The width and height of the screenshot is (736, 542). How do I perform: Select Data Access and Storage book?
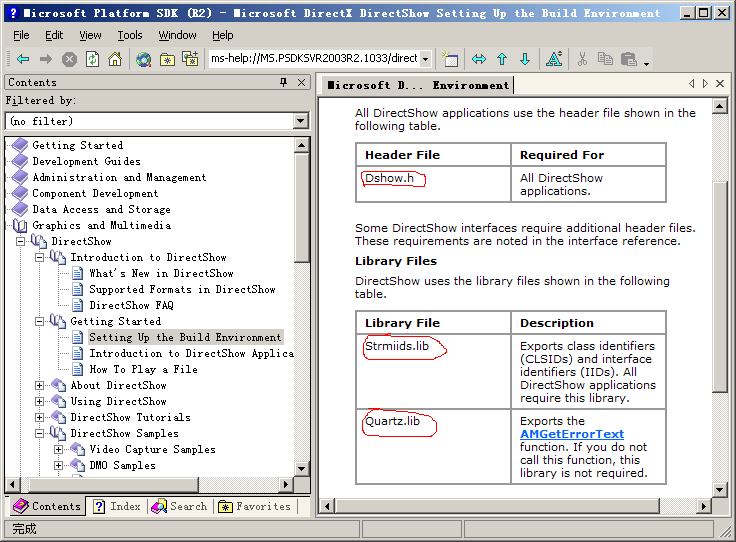coord(101,210)
